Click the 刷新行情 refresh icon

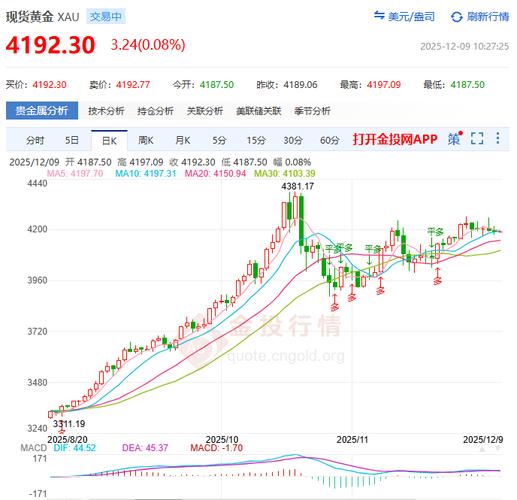click(x=456, y=17)
